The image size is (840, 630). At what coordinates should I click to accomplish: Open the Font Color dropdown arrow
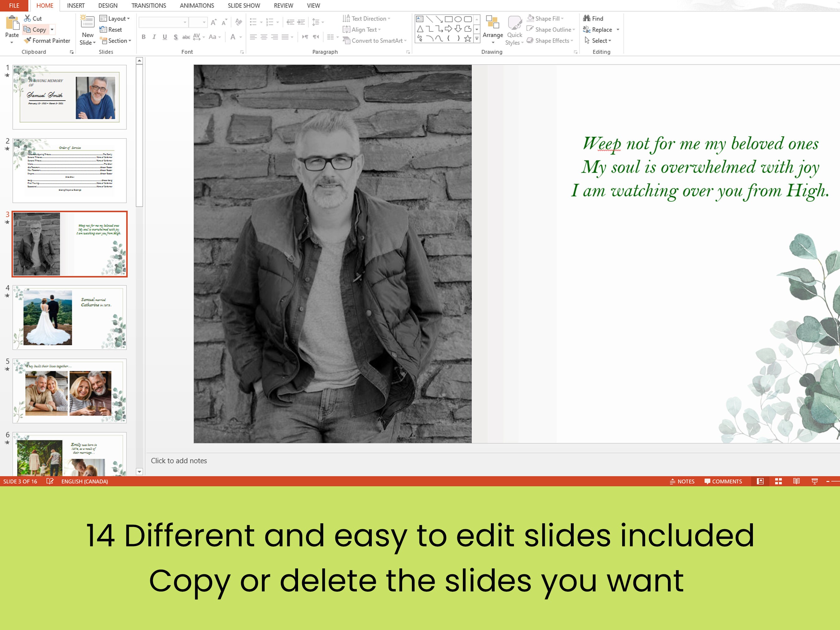(241, 37)
